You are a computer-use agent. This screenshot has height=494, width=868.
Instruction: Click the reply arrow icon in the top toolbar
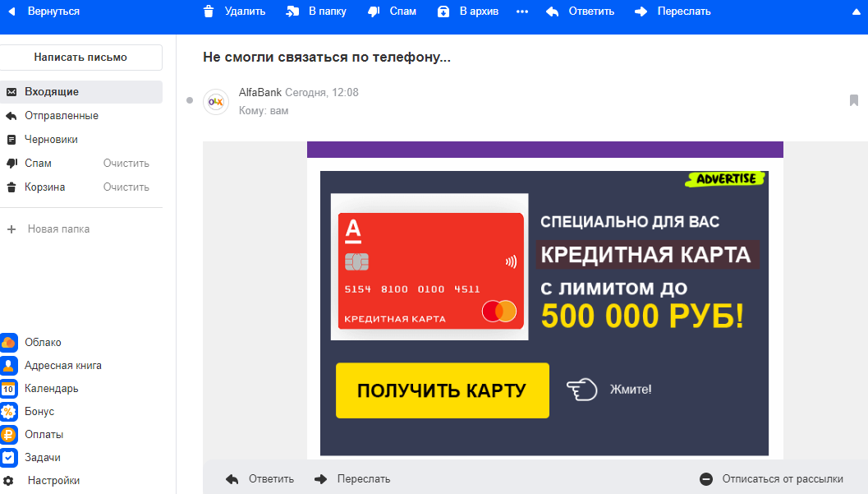click(553, 11)
